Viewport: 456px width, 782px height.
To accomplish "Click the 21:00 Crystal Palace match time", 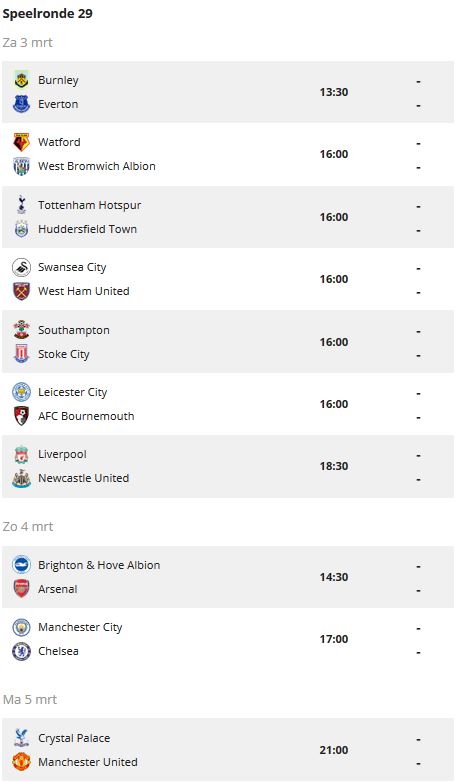I will 334,750.
